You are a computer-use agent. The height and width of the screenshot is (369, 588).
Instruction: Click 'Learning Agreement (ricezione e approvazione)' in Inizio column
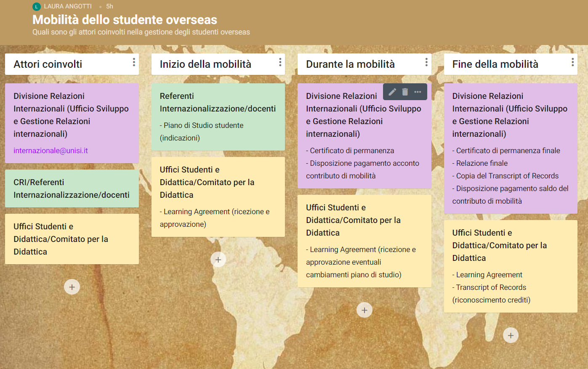point(215,218)
